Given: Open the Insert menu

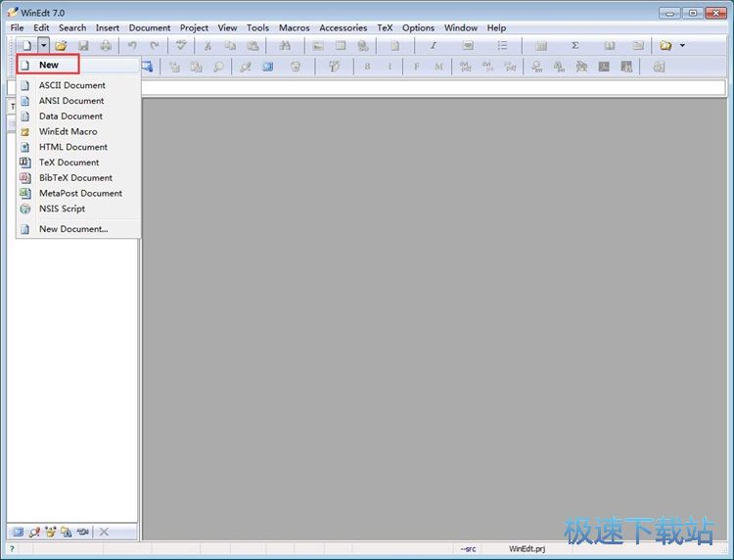Looking at the screenshot, I should (108, 28).
